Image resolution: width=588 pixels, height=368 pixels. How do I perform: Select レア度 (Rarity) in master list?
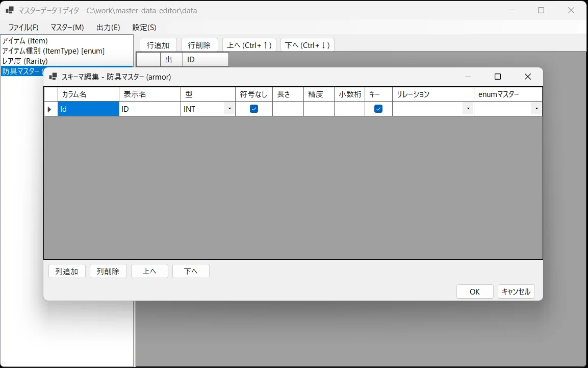pyautogui.click(x=67, y=61)
